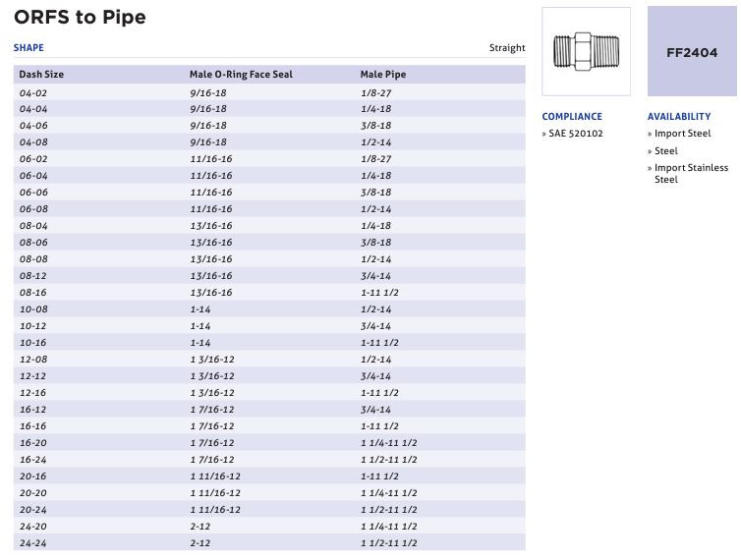Select the 16-24 dash size row

(269, 460)
